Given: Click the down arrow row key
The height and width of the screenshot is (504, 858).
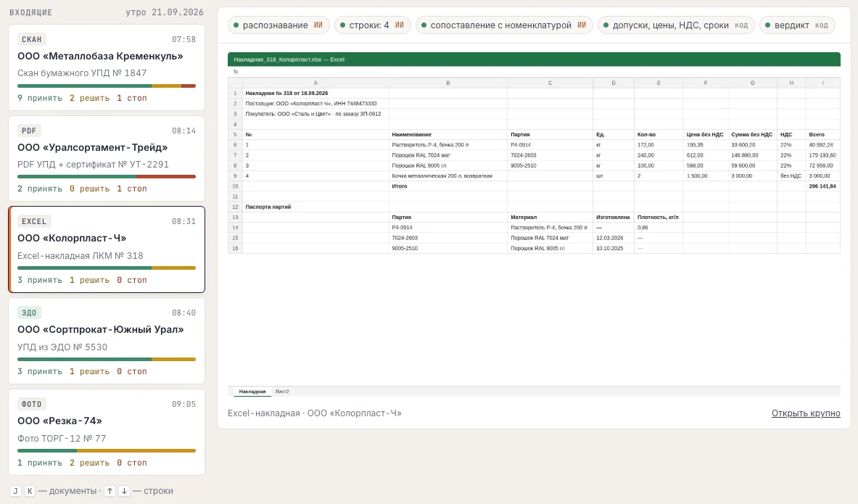Looking at the screenshot, I should [124, 491].
